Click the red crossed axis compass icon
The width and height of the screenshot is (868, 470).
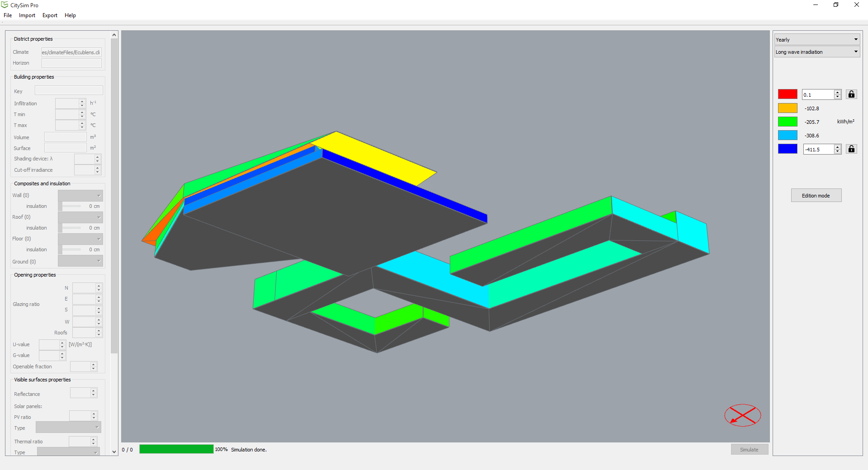(742, 415)
